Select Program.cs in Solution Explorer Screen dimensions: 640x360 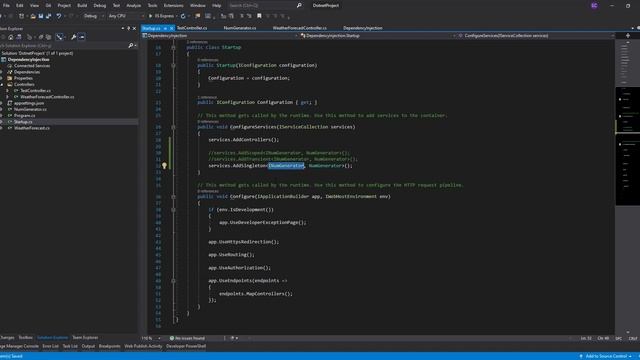tap(24, 116)
